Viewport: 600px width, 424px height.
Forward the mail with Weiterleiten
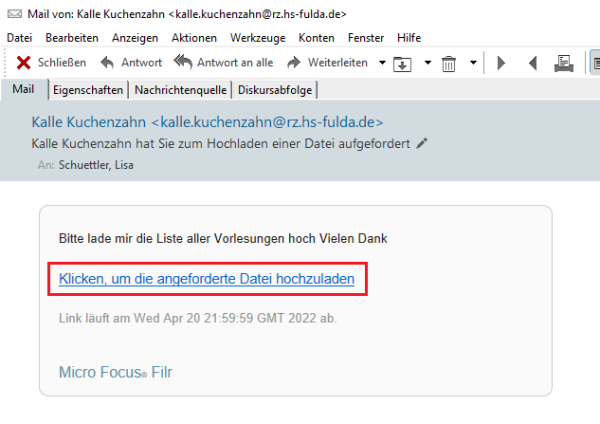click(x=330, y=62)
